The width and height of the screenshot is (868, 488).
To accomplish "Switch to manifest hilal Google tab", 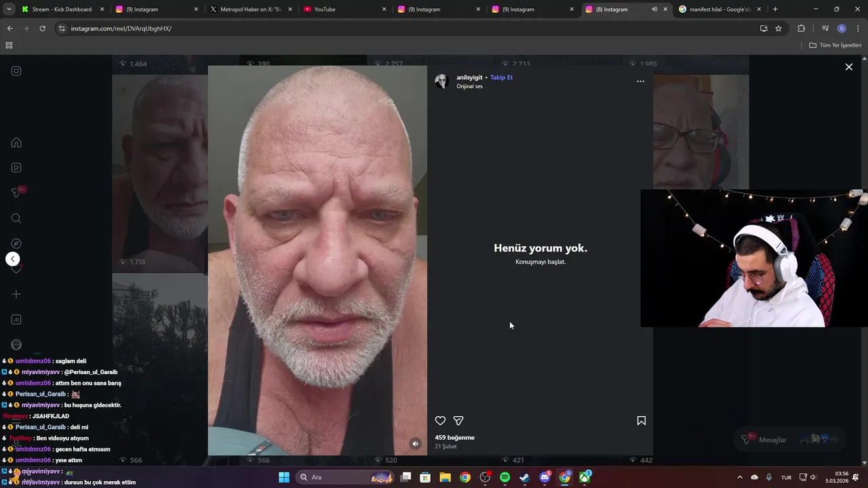I will pyautogui.click(x=719, y=9).
